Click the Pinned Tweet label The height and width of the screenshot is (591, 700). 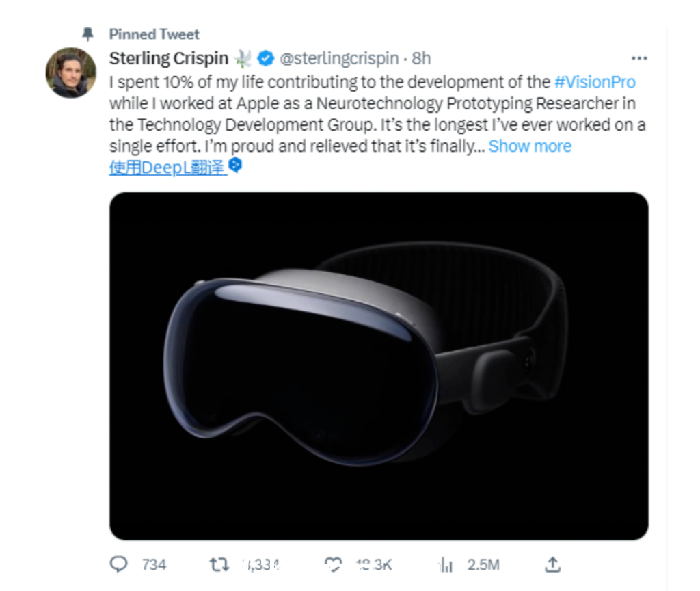point(154,34)
